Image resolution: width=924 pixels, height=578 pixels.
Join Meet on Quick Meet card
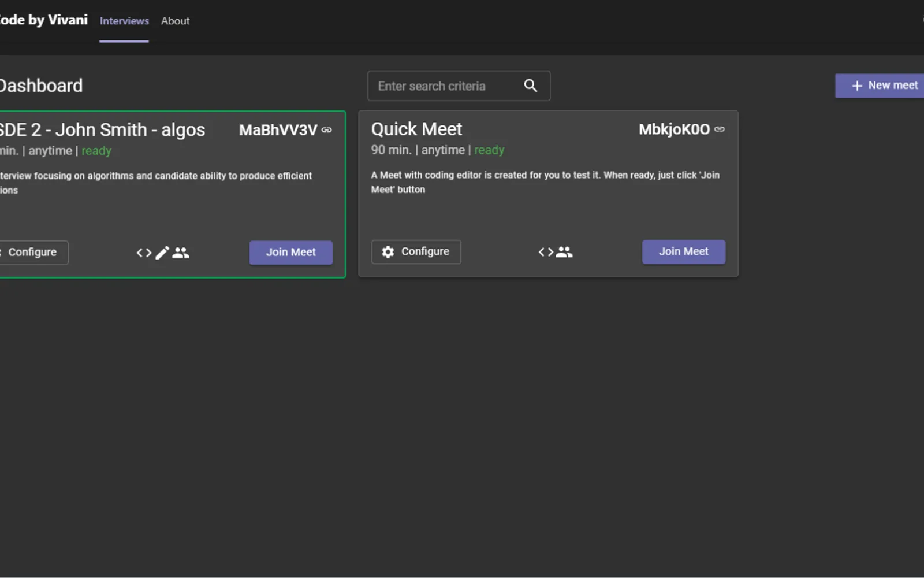point(684,251)
